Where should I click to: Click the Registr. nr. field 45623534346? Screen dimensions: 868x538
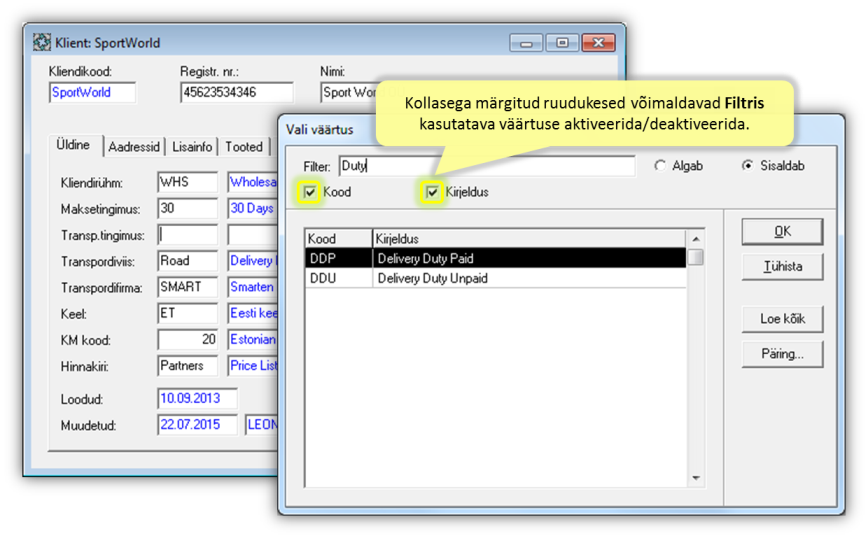(237, 92)
